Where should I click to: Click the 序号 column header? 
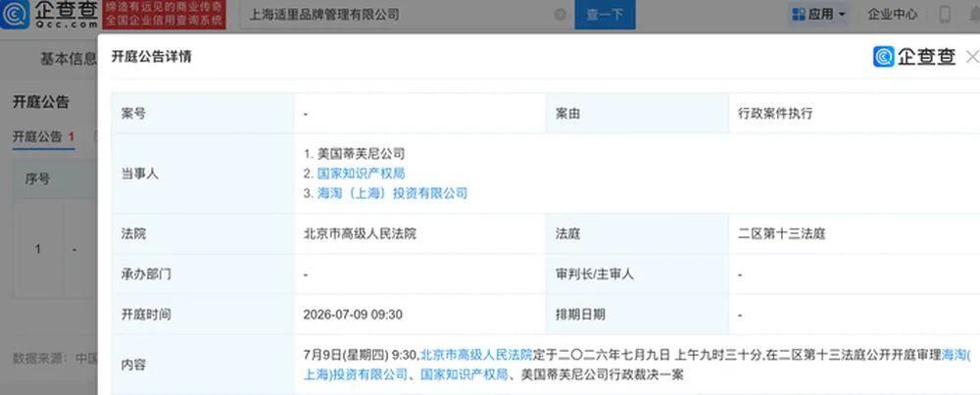point(37,178)
